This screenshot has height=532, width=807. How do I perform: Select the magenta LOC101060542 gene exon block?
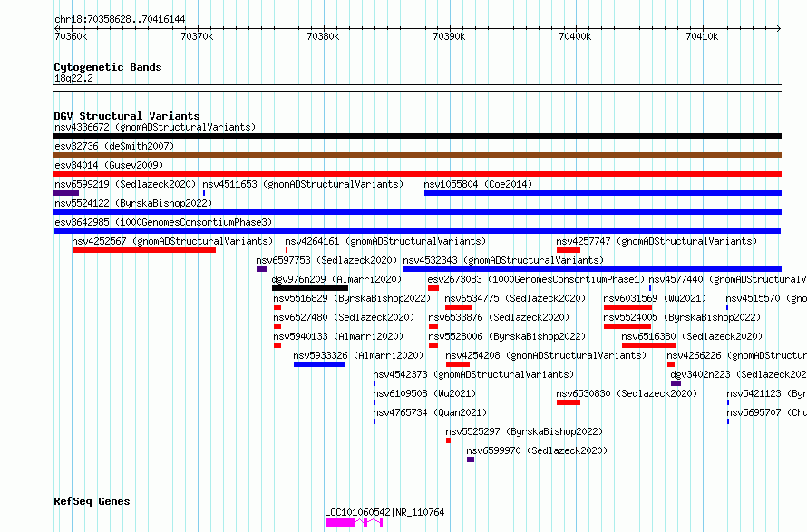pos(340,523)
